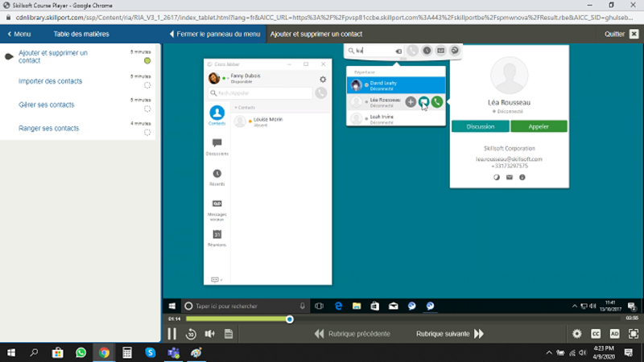The image size is (644, 362).
Task: Select lesson Importer des contacts
Action: pyautogui.click(x=50, y=81)
